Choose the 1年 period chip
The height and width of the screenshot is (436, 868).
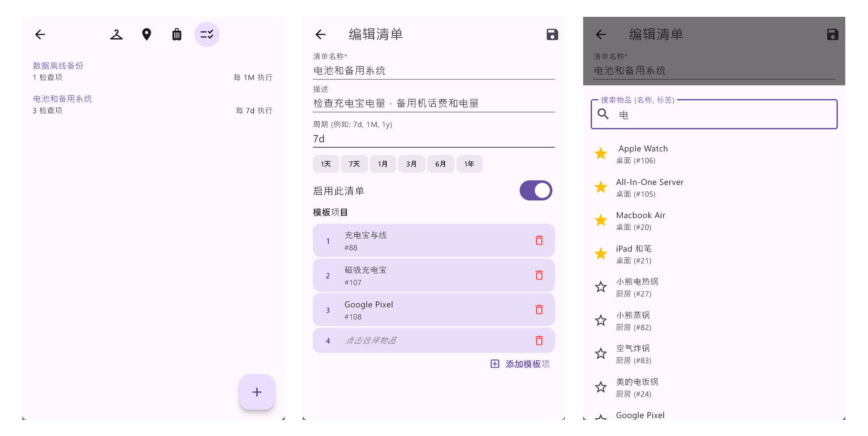click(469, 164)
